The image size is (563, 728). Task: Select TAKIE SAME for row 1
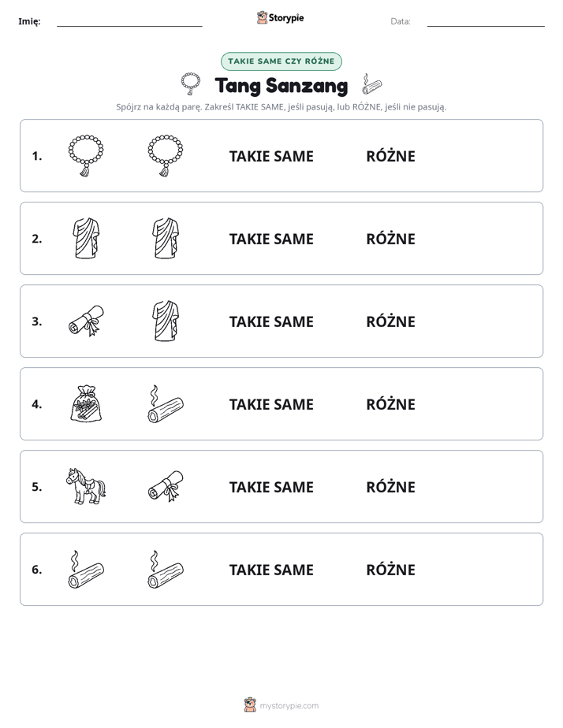point(271,156)
